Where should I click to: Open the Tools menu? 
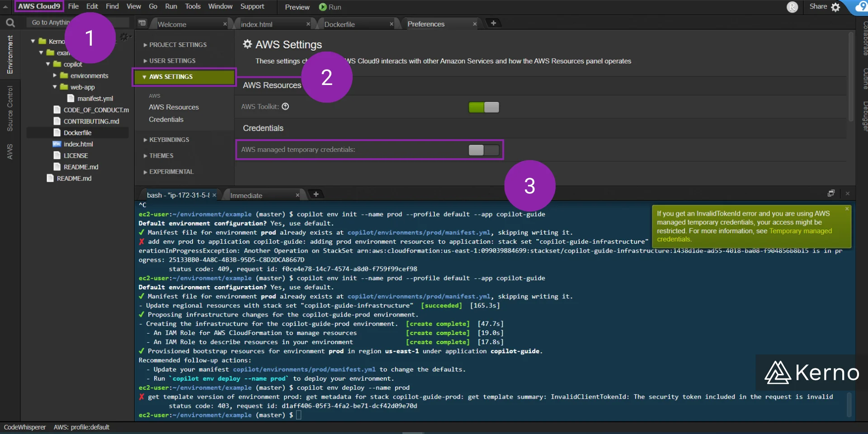[193, 6]
